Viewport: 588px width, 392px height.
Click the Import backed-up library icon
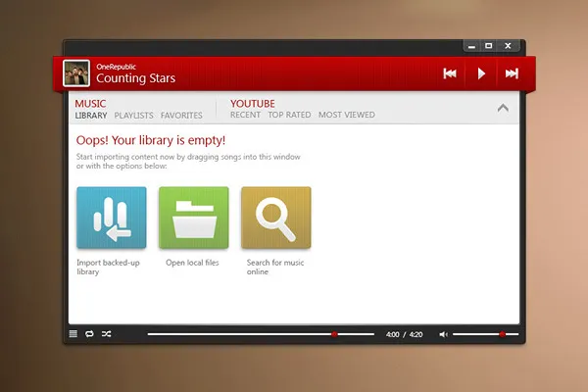[111, 218]
